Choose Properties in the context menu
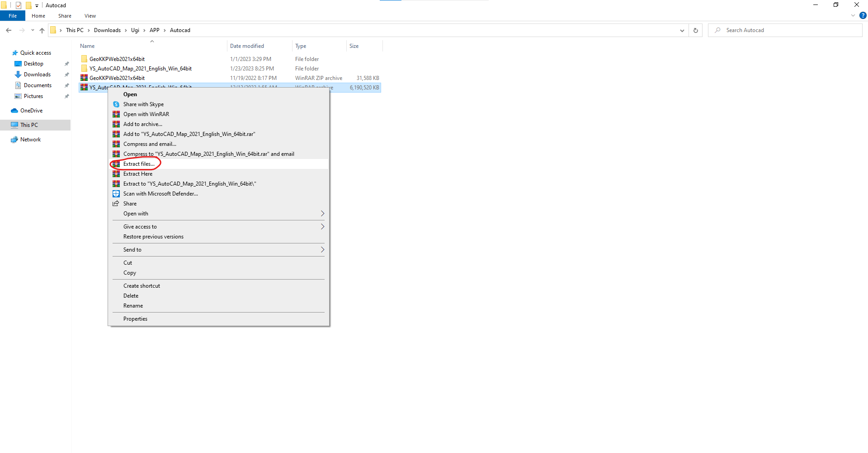This screenshot has height=453, width=868. pyautogui.click(x=219, y=319)
